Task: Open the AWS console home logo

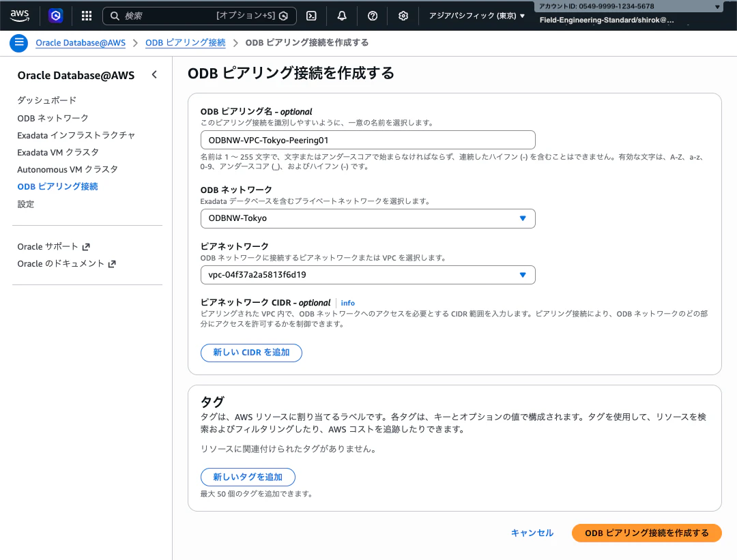Action: point(20,16)
